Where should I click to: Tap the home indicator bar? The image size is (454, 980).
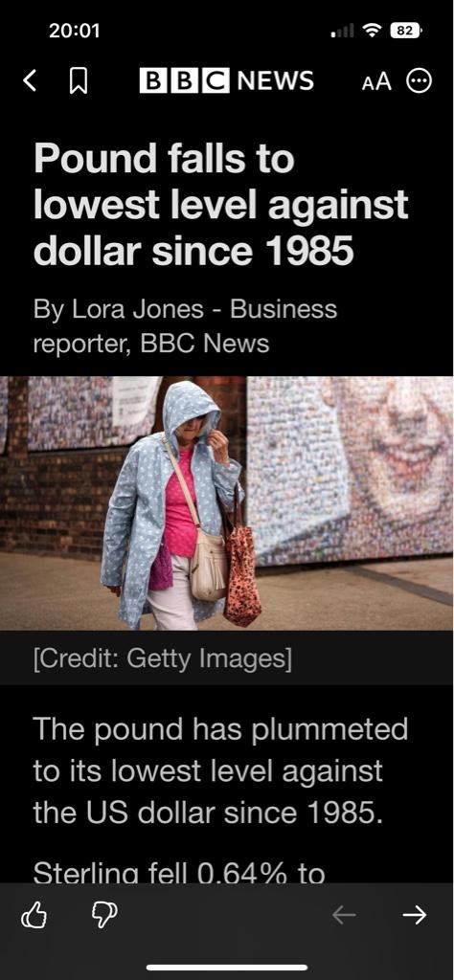[x=227, y=968]
